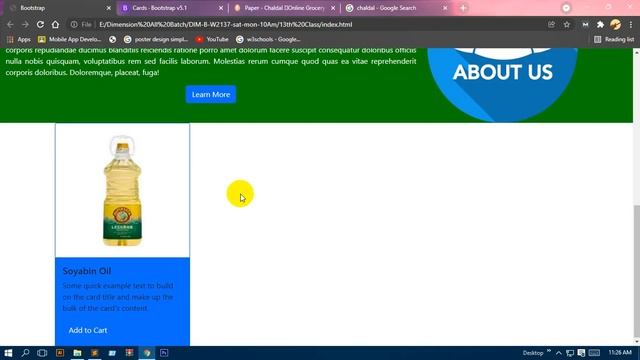Click the card description paragraph text
640x360 pixels.
[x=118, y=297]
